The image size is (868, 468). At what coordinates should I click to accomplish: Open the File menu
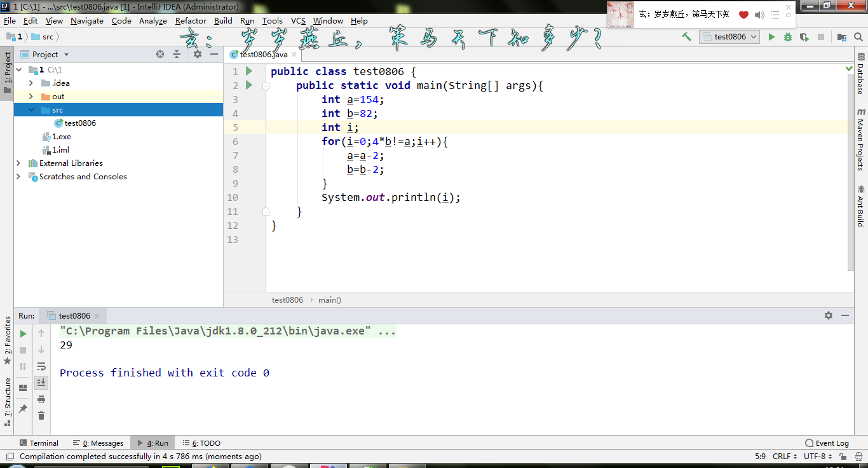(x=10, y=20)
